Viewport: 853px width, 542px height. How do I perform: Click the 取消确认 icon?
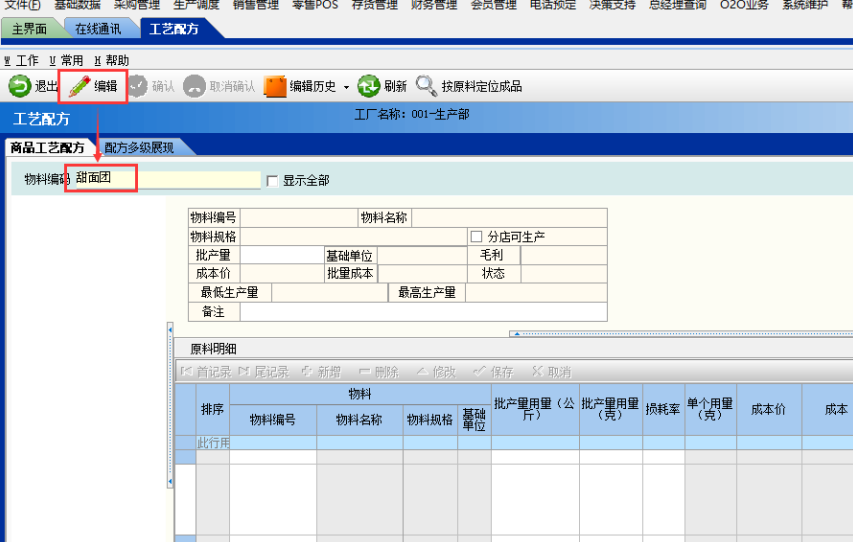pyautogui.click(x=194, y=86)
